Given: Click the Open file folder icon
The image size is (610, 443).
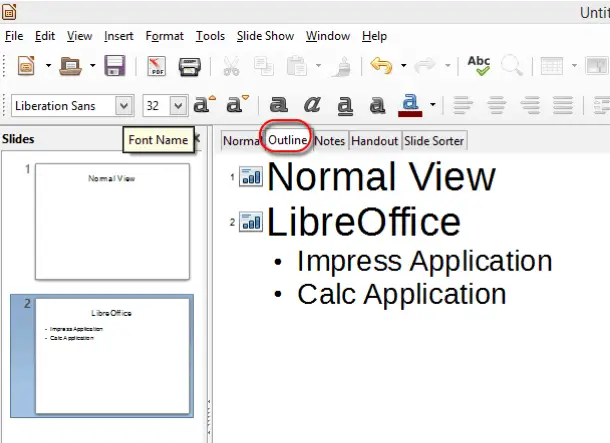Looking at the screenshot, I should click(70, 66).
